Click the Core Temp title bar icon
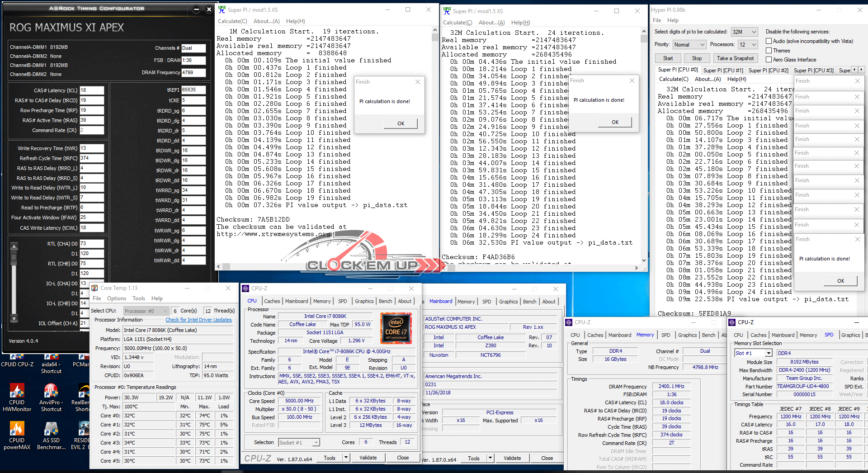This screenshot has height=473, width=868. [95, 288]
